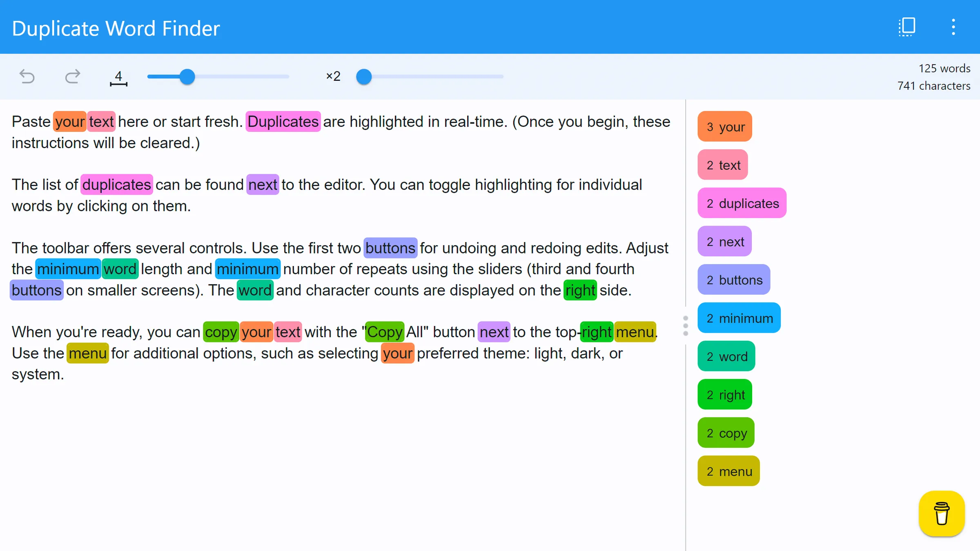980x551 pixels.
Task: Click the ×2 minimum repeats icon
Action: 333,76
